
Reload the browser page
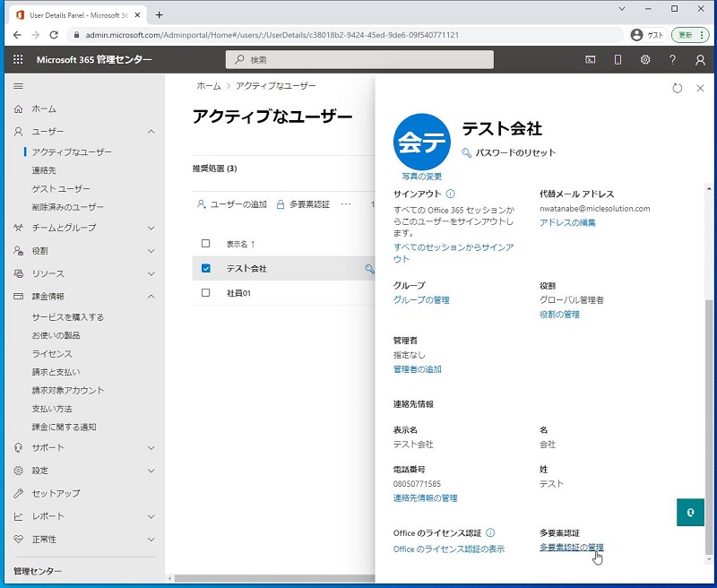pos(54,35)
